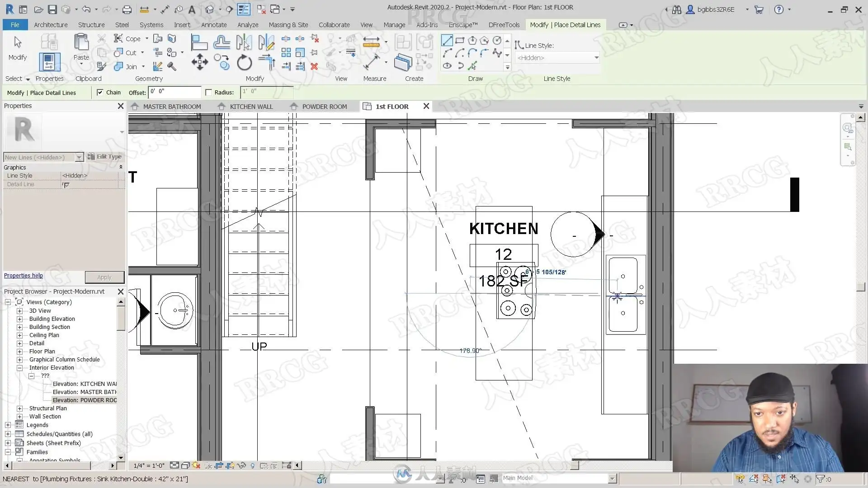Toggle the Chain checkbox

pyautogui.click(x=100, y=93)
